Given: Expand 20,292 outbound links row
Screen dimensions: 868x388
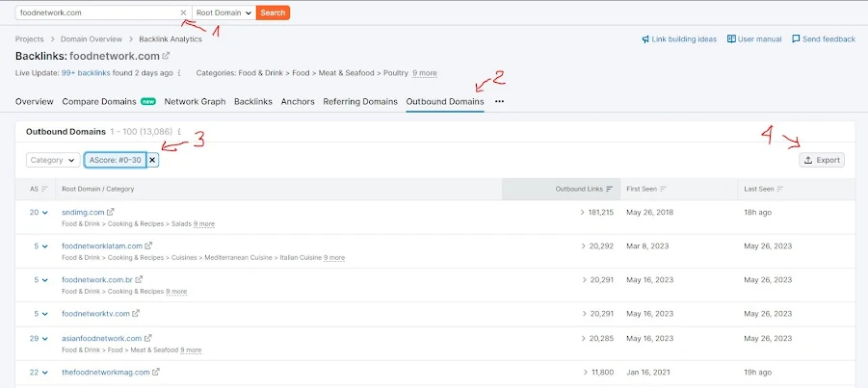Looking at the screenshot, I should click(x=598, y=246).
